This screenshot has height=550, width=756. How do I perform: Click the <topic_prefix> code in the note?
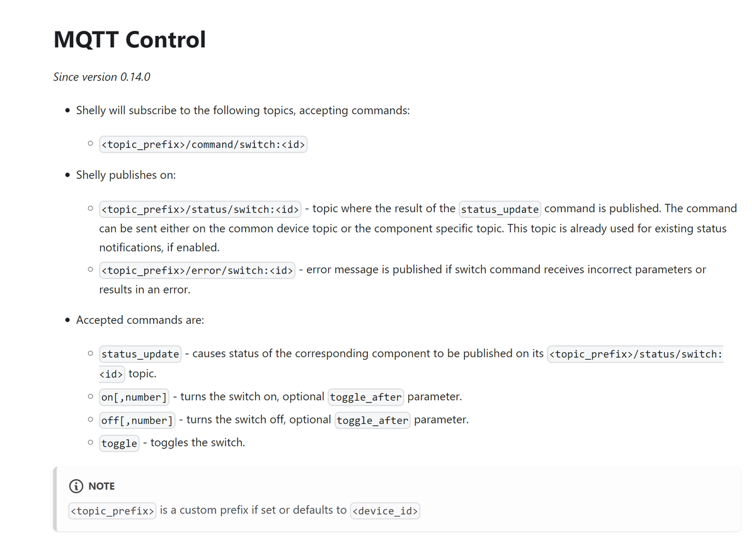coord(113,511)
